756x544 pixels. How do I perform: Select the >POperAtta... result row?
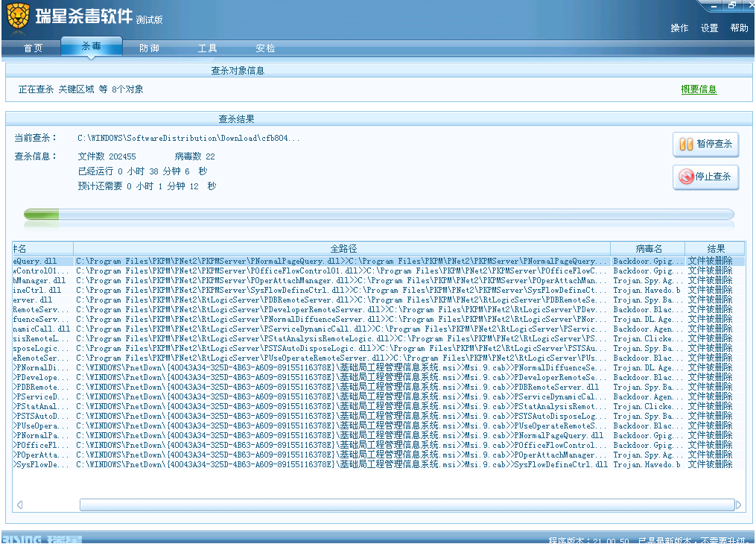[x=379, y=455]
